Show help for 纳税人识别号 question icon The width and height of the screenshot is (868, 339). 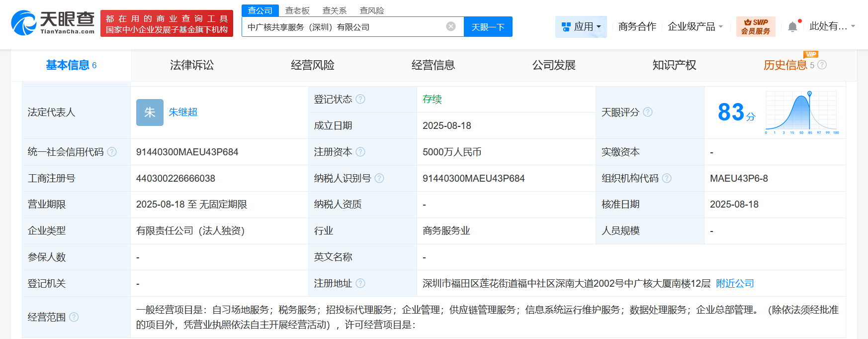coord(379,178)
